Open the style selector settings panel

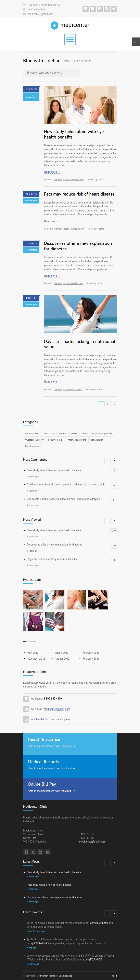pyautogui.click(x=136, y=42)
